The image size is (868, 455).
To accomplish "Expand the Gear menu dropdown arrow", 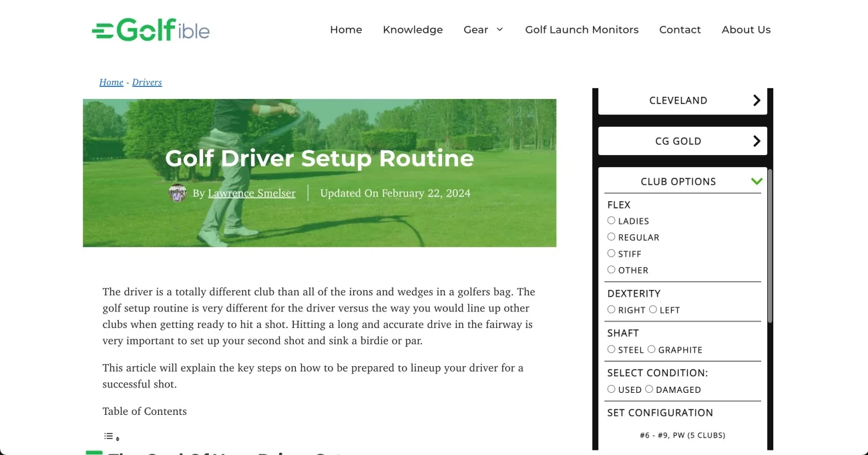I will coord(499,29).
